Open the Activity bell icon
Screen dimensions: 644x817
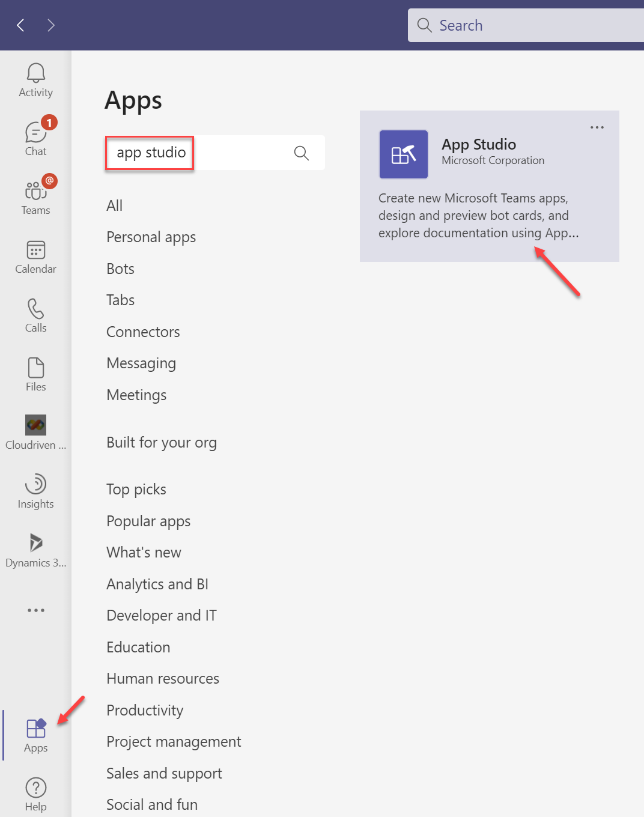[x=35, y=74]
